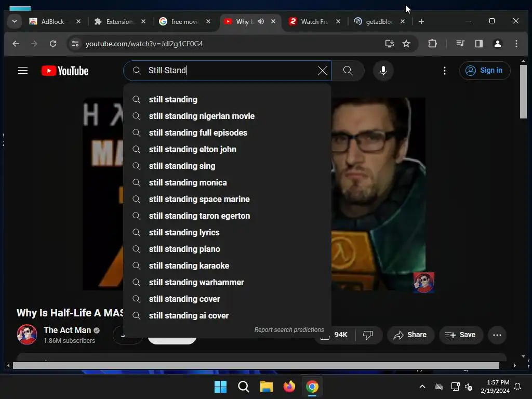
Task: Choose suggestion 'still standing'
Action: click(228, 99)
